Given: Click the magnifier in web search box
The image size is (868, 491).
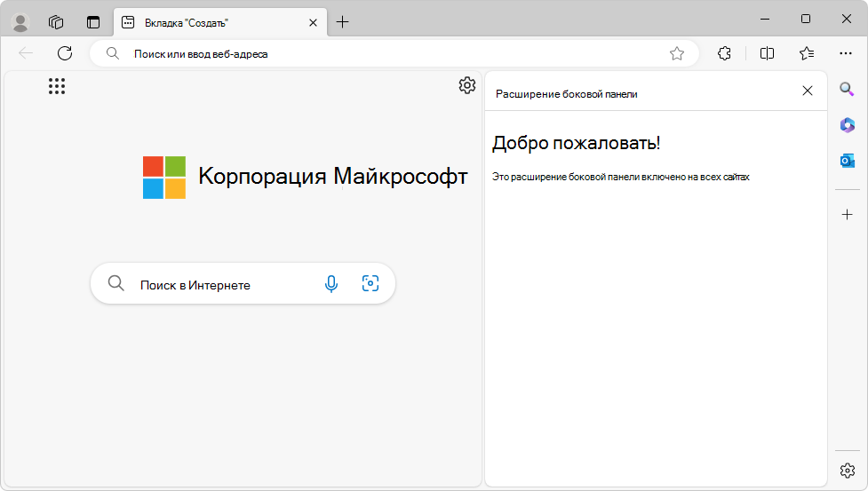Looking at the screenshot, I should tap(115, 283).
